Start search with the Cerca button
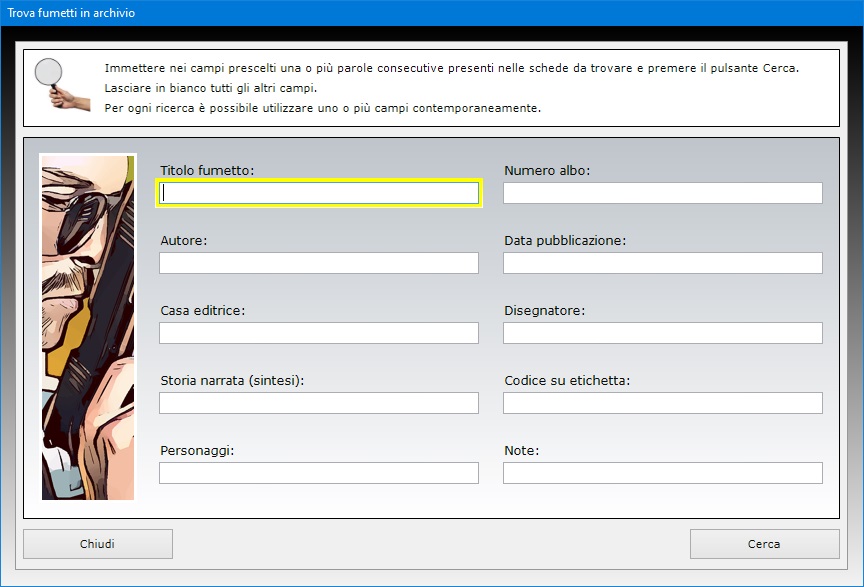 765,544
